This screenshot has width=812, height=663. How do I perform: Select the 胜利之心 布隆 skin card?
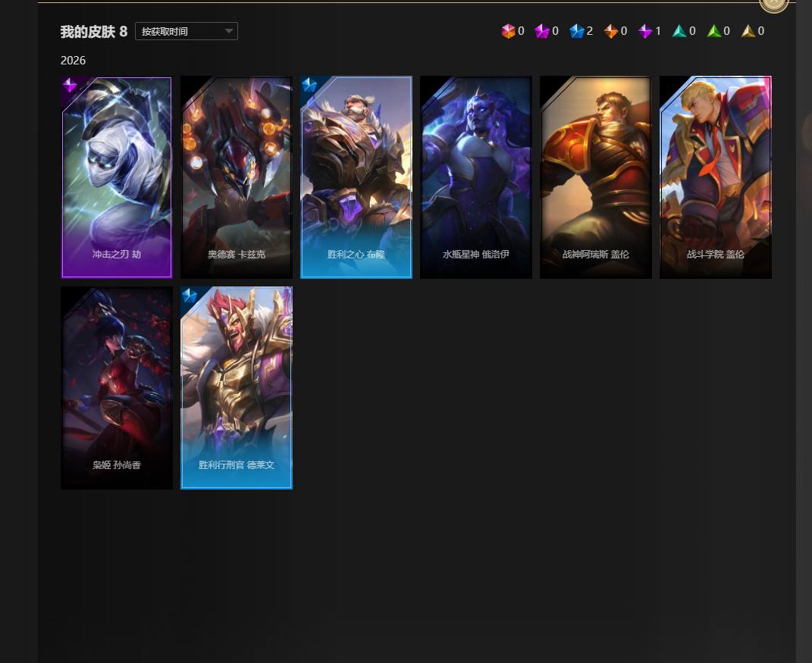(x=356, y=177)
